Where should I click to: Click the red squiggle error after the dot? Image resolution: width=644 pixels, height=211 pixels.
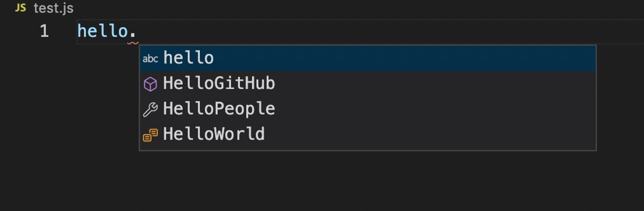point(133,43)
